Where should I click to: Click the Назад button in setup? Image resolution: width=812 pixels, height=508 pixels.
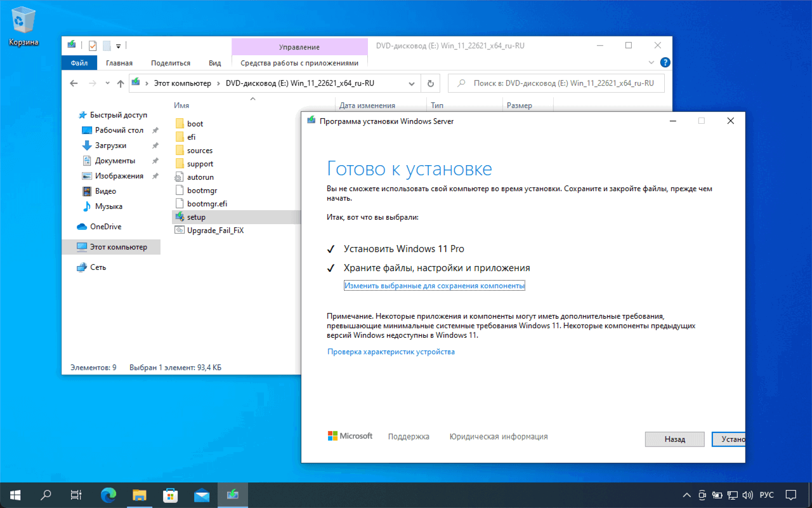[675, 439]
